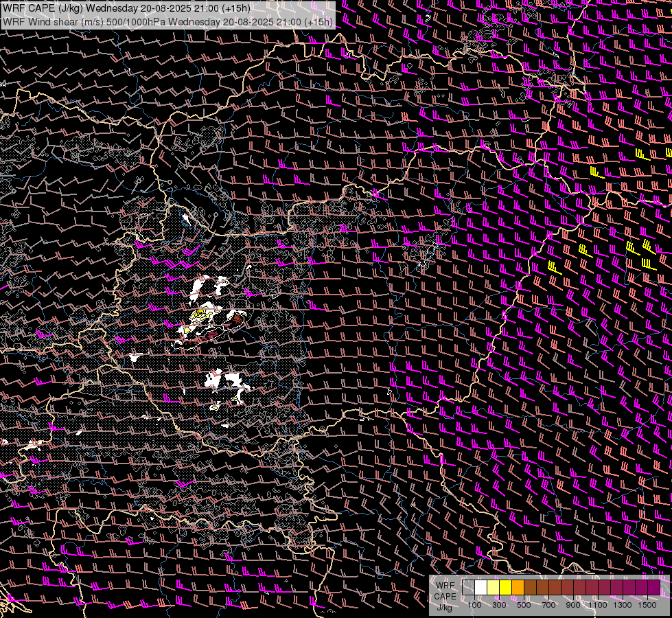
Task: Click the '1500' legend value
Action: (647, 605)
